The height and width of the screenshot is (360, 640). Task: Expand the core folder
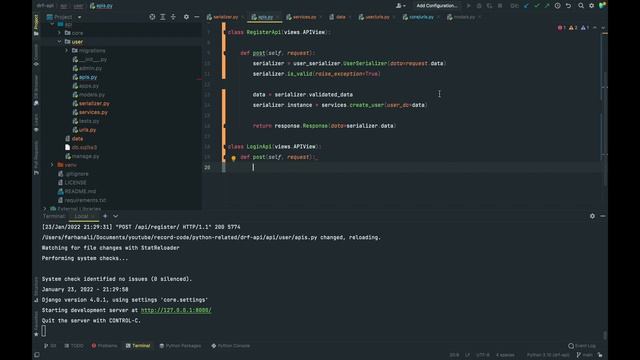click(x=59, y=33)
